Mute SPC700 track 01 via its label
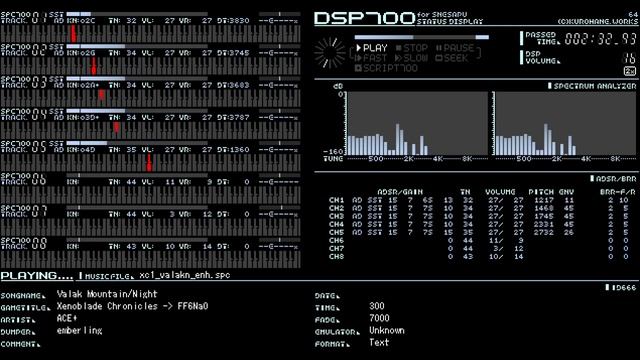Image resolution: width=640 pixels, height=360 pixels. point(24,17)
